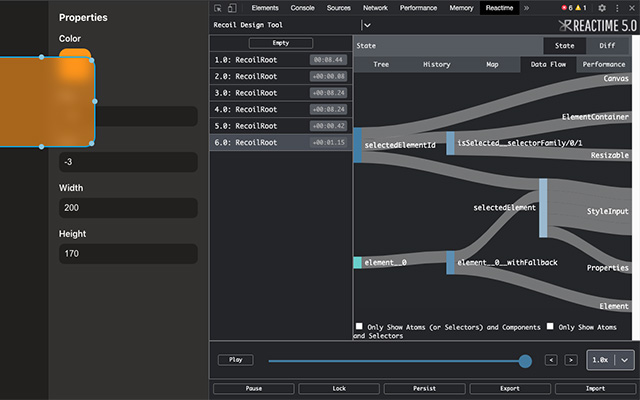This screenshot has height=400, width=640.
Task: Click the Width input field showing 200
Action: click(x=128, y=208)
